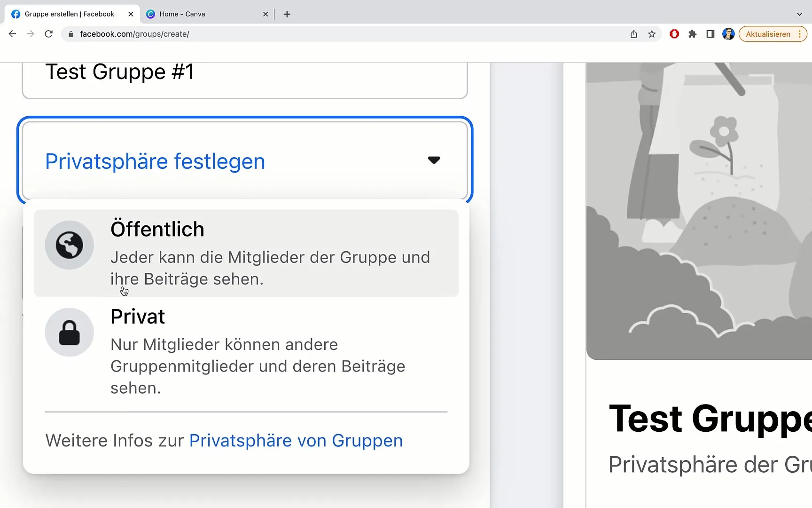Toggle the browser side panel icon
The width and height of the screenshot is (812, 508).
[710, 34]
